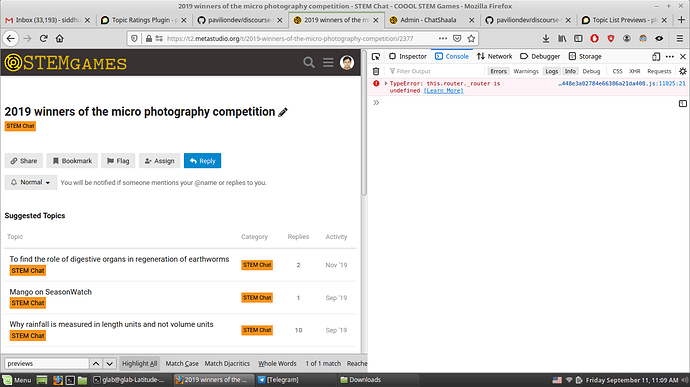The width and height of the screenshot is (690, 387).
Task: Enable Match Case in find bar
Action: [x=182, y=364]
